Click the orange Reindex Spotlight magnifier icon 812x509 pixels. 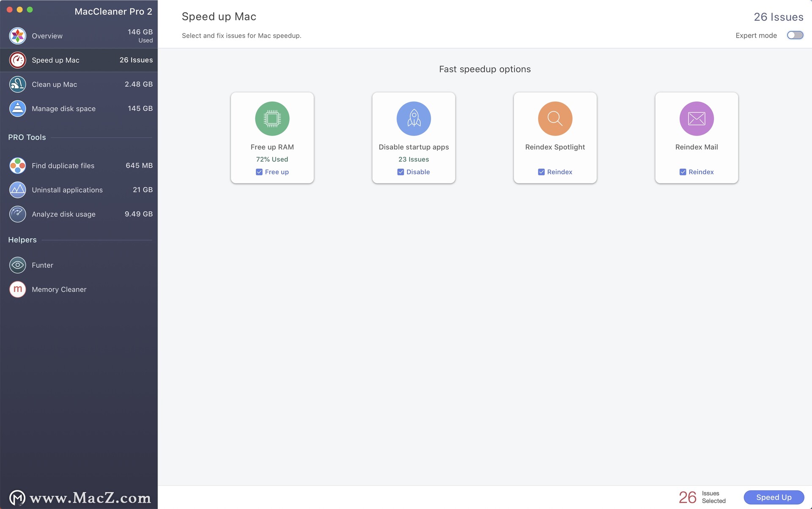(555, 119)
